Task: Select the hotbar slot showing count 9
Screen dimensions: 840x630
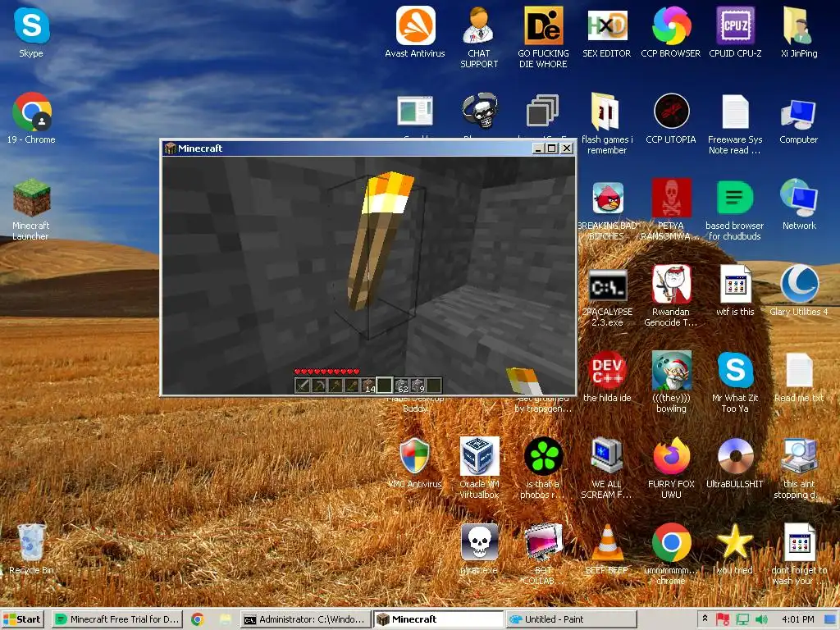Action: [418, 385]
